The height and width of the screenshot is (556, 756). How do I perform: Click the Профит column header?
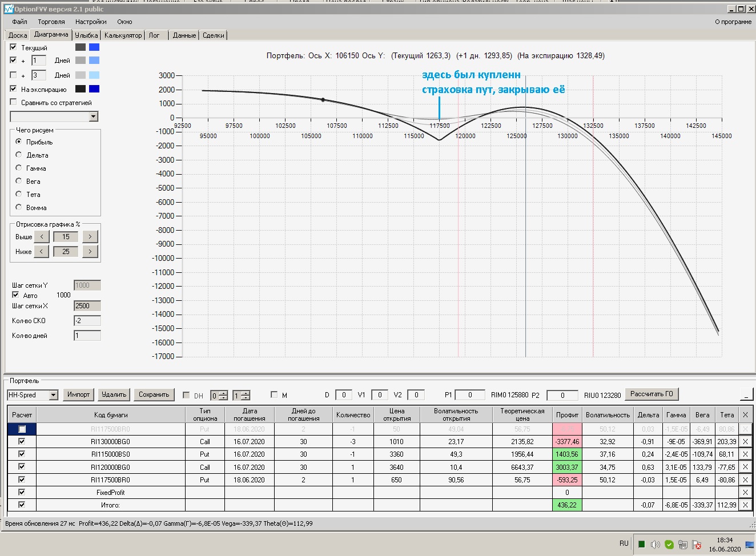click(567, 415)
